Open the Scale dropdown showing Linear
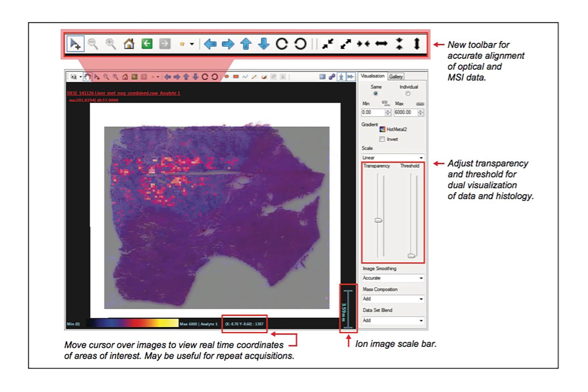588x392 pixels. [x=392, y=157]
